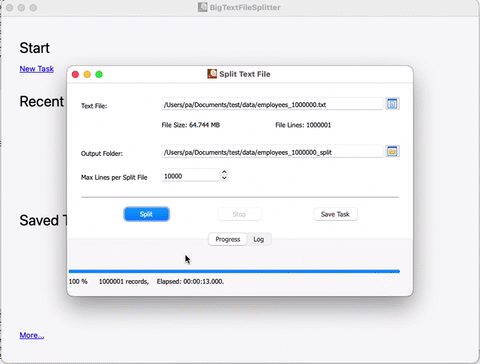
Task: Click the Split Text File title icon
Action: point(212,74)
